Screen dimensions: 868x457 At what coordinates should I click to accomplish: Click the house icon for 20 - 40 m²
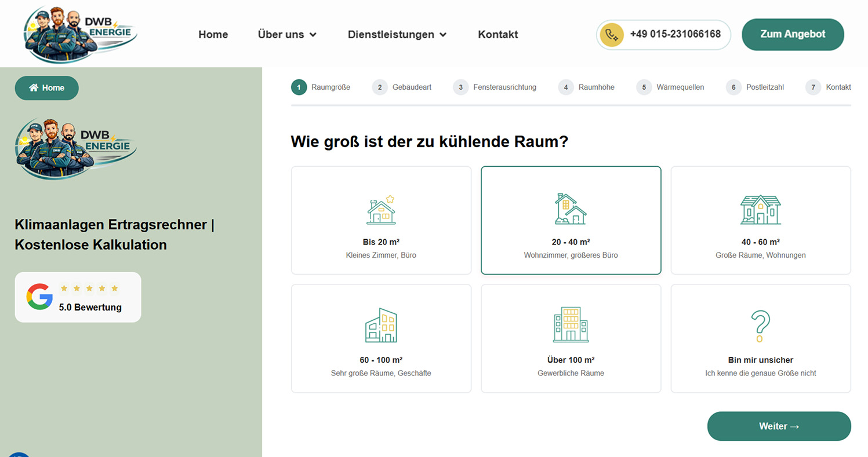point(571,209)
